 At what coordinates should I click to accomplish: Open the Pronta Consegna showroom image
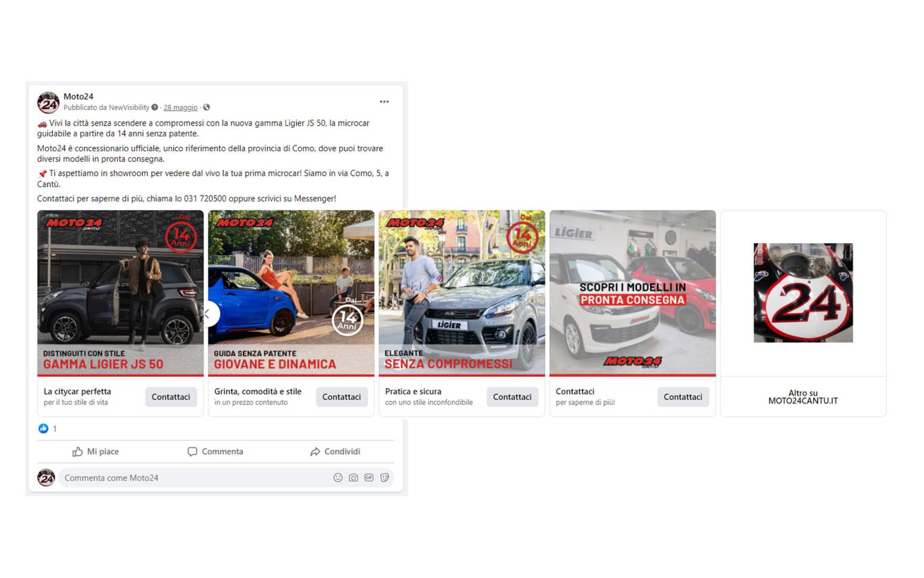tap(633, 293)
